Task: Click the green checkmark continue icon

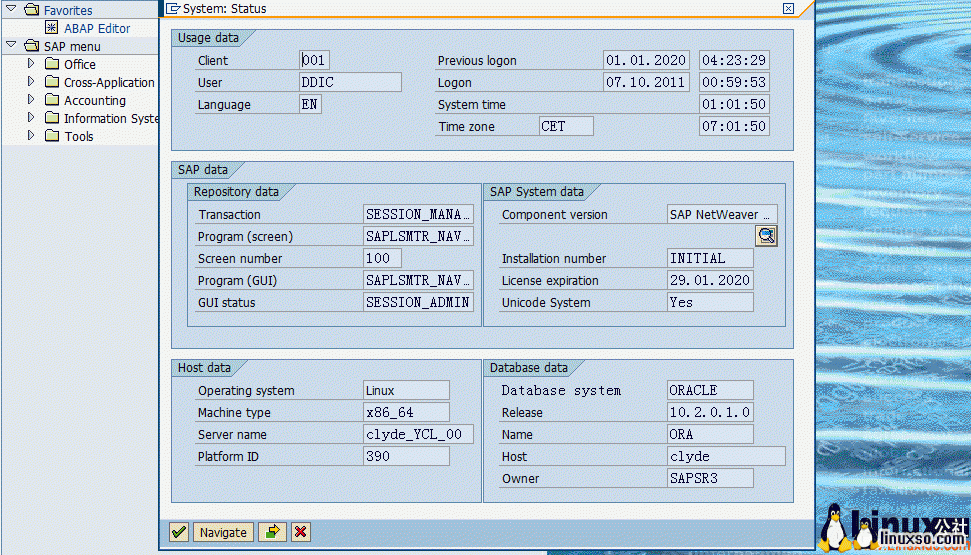Action: click(x=179, y=532)
